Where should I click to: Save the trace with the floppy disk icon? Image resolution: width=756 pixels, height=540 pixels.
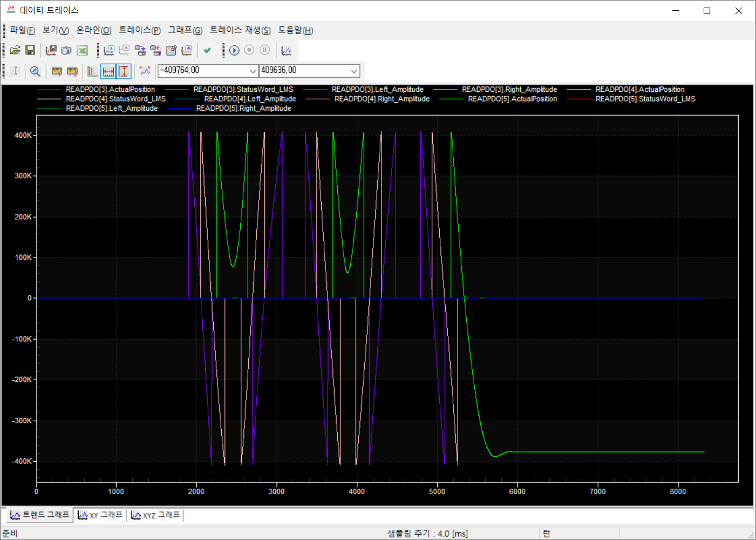[30, 50]
